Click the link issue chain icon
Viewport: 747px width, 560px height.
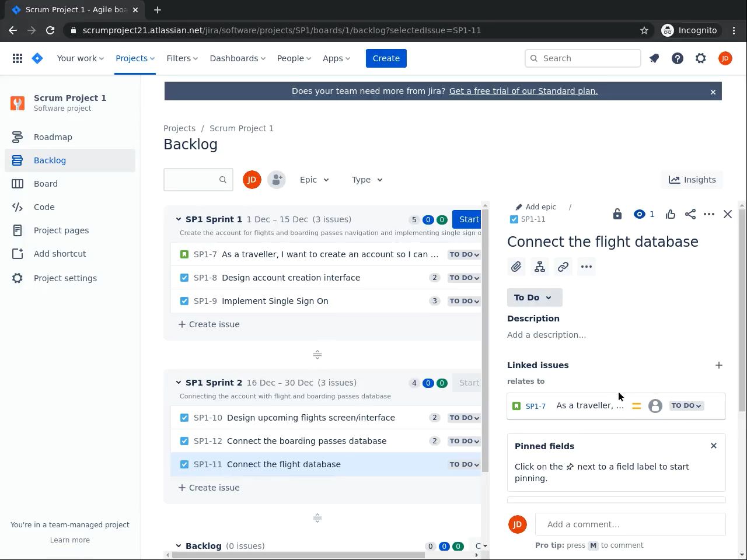(x=563, y=267)
